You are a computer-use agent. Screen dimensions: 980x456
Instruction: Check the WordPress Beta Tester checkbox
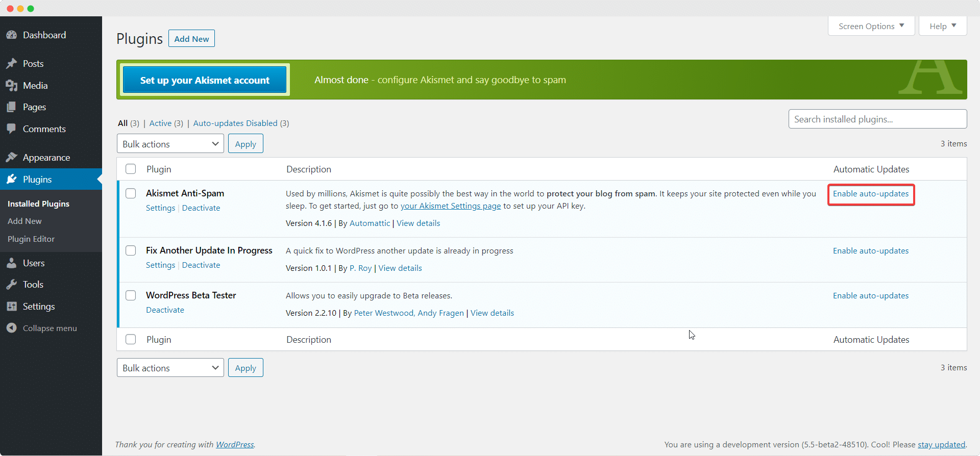pyautogui.click(x=131, y=295)
